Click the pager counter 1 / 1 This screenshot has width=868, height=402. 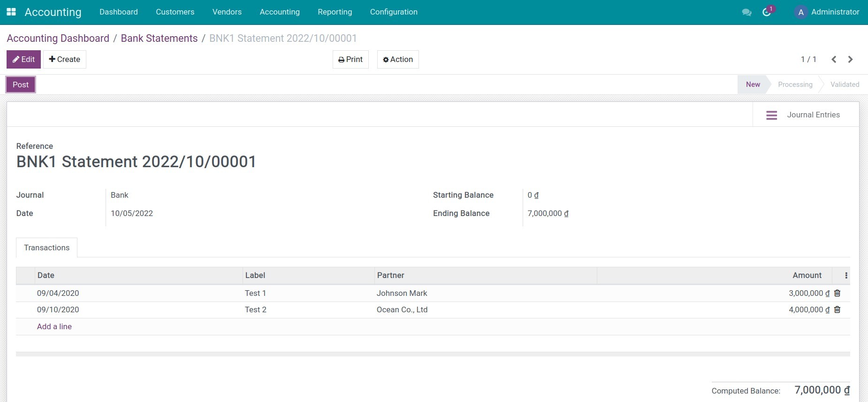pyautogui.click(x=808, y=59)
